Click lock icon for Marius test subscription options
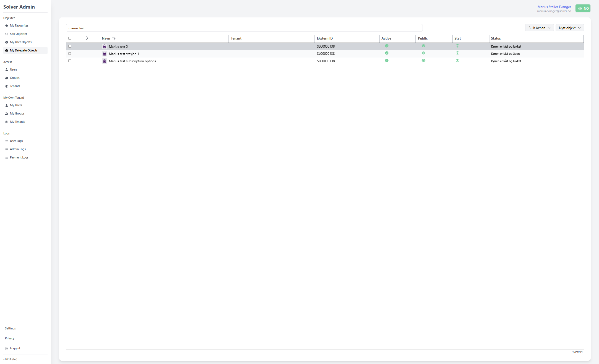 105,61
